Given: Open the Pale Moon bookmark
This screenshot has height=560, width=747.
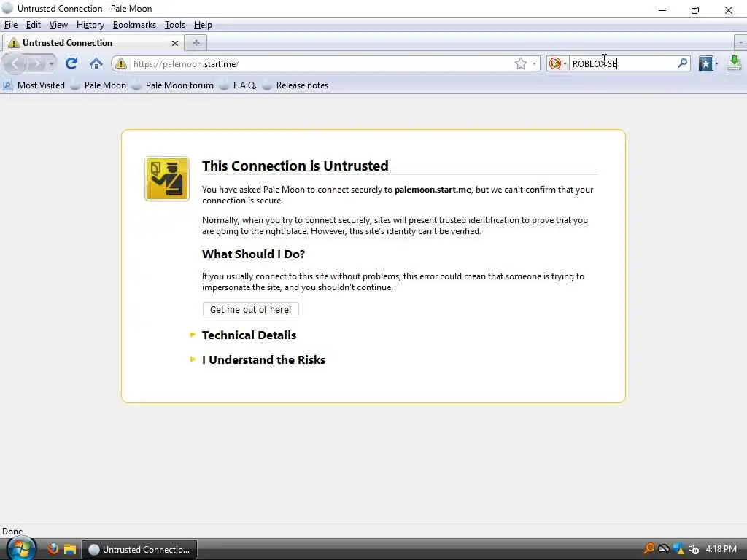Looking at the screenshot, I should pos(98,85).
